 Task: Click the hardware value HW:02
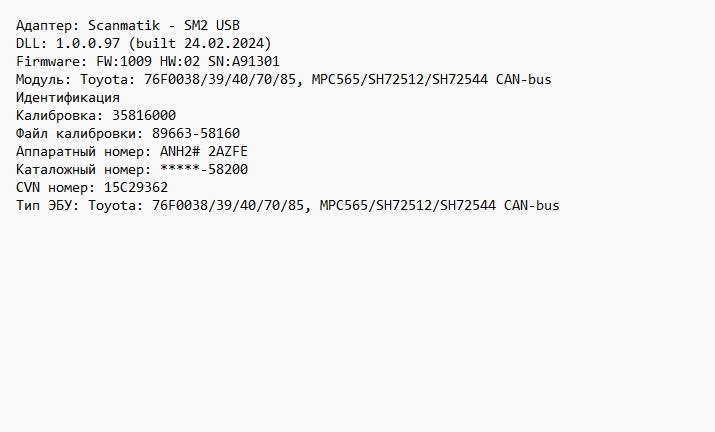(x=183, y=61)
